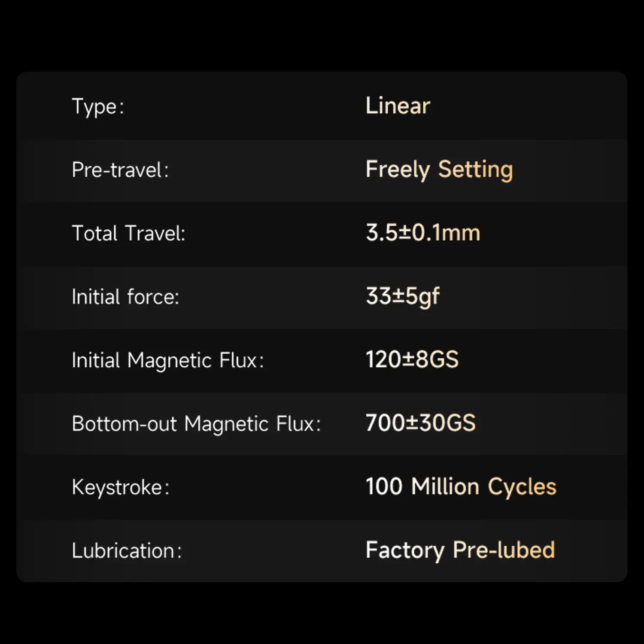Select the '33±5gf' force value
This screenshot has height=644, width=644.
pyautogui.click(x=403, y=296)
